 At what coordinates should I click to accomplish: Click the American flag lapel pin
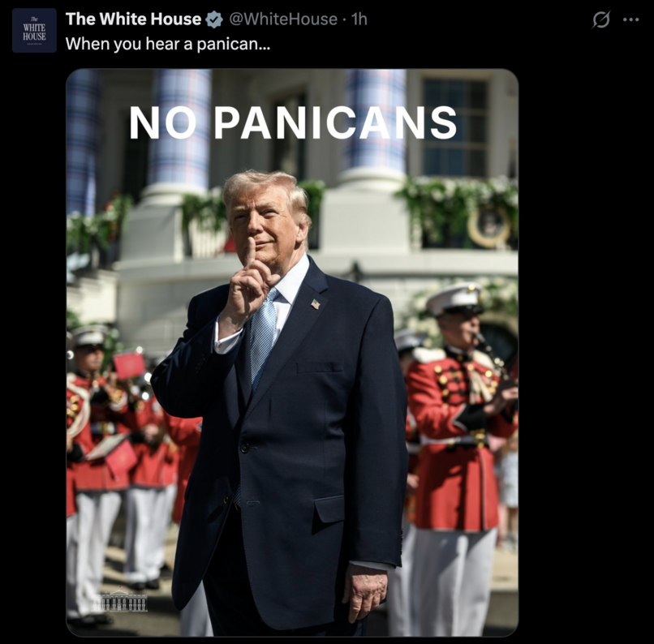[316, 304]
